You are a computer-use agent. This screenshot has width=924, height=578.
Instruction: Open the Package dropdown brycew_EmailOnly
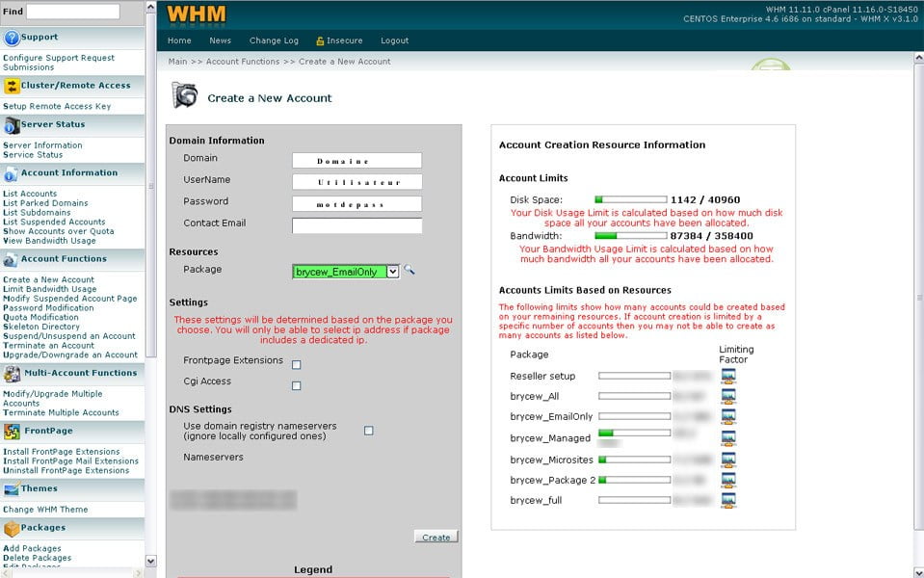346,272
